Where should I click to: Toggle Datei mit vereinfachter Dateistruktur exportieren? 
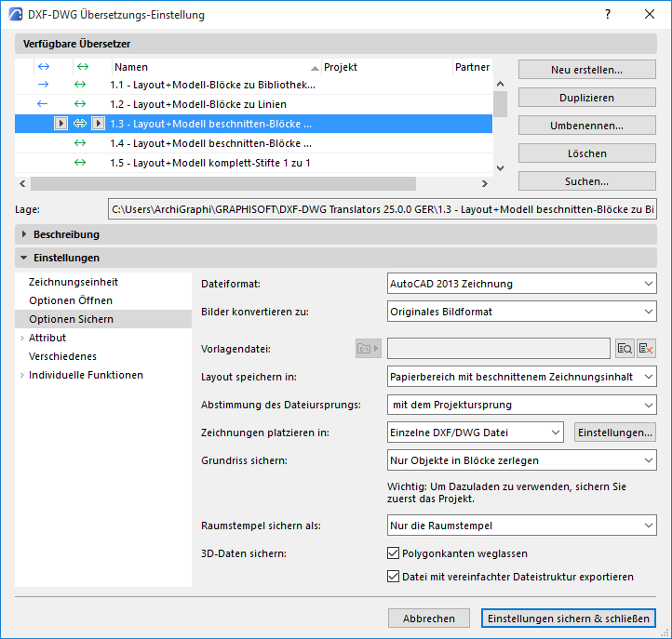393,577
